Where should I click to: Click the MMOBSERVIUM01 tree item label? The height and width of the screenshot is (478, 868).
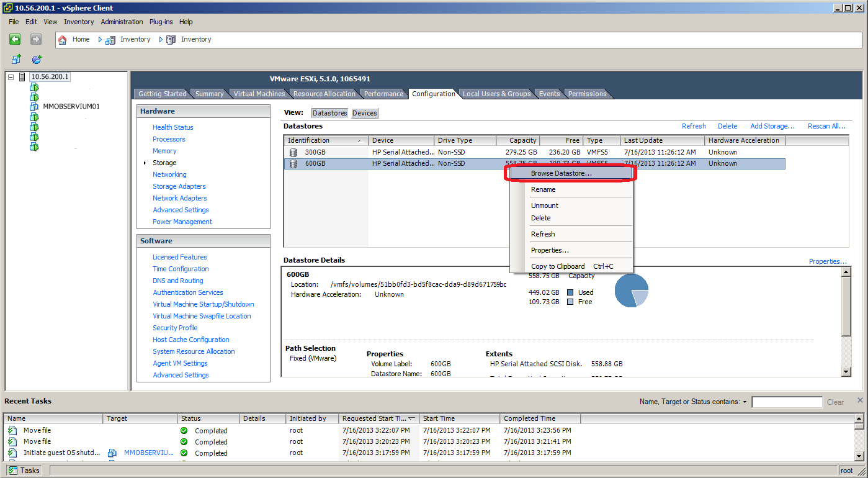pyautogui.click(x=71, y=107)
